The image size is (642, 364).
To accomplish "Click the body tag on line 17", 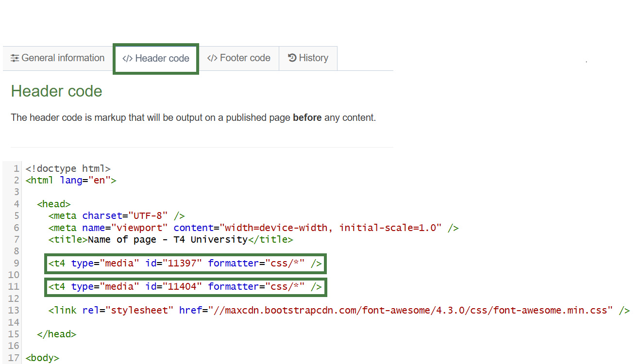I will [x=42, y=358].
